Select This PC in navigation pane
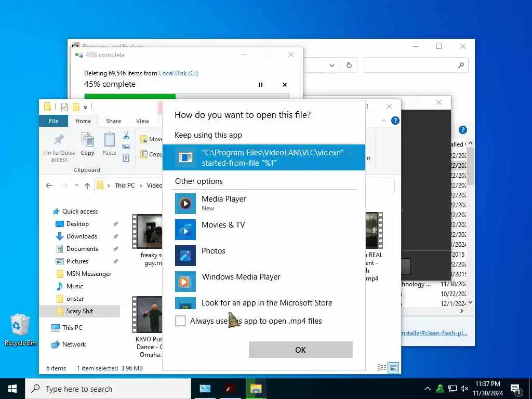The width and height of the screenshot is (532, 399). [72, 327]
